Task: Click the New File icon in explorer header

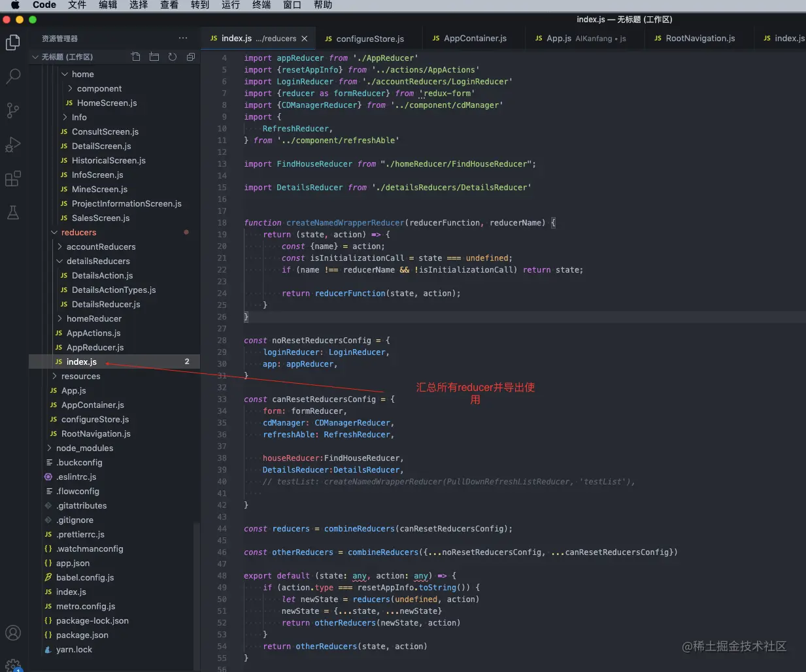Action: pos(136,57)
